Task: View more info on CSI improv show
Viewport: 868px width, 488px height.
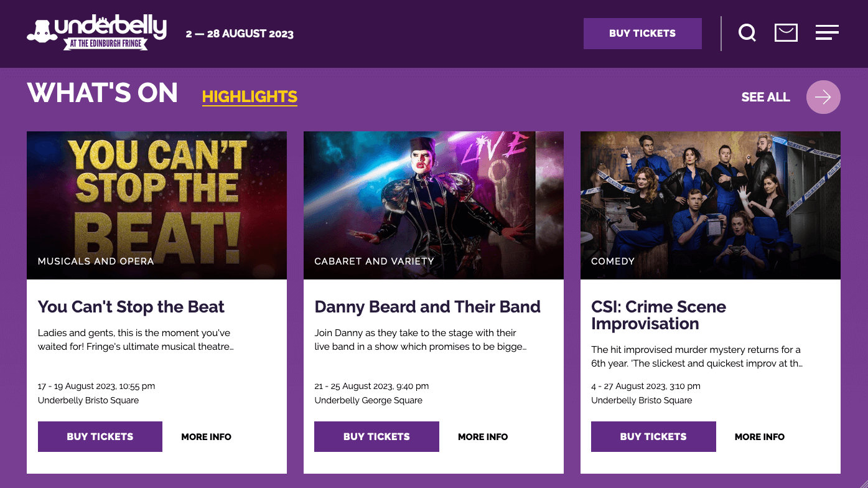Action: (x=759, y=437)
